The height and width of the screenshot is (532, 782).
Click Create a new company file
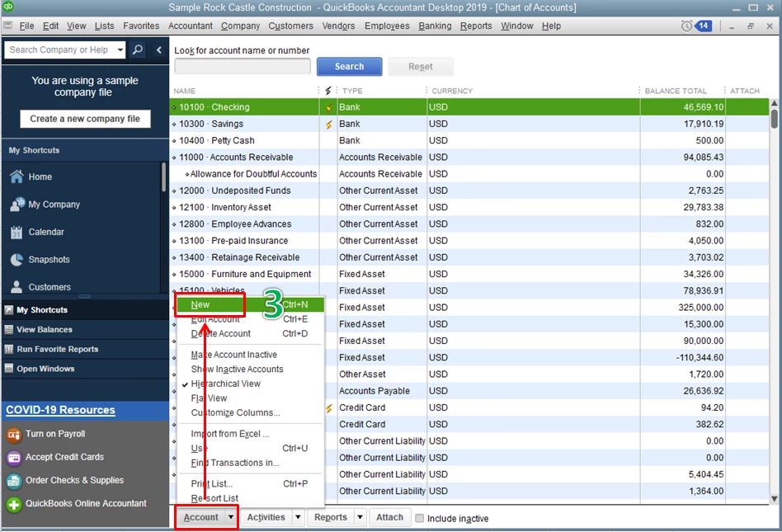click(85, 119)
